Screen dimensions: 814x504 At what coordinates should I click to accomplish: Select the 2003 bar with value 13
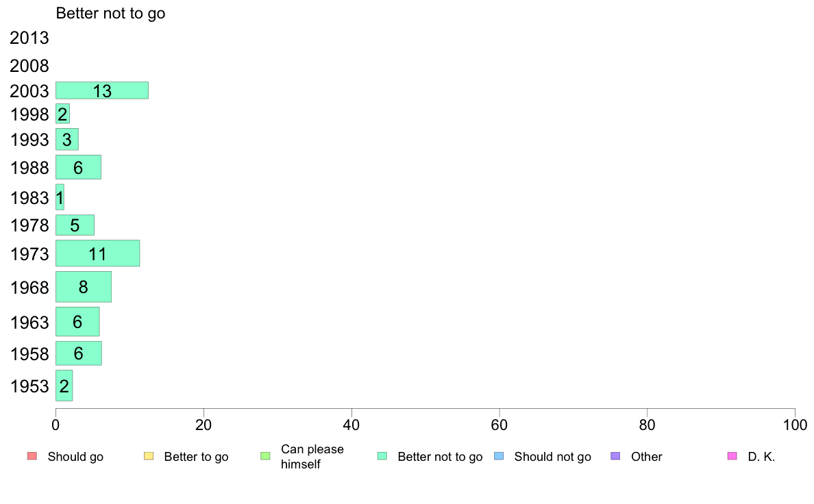[102, 90]
